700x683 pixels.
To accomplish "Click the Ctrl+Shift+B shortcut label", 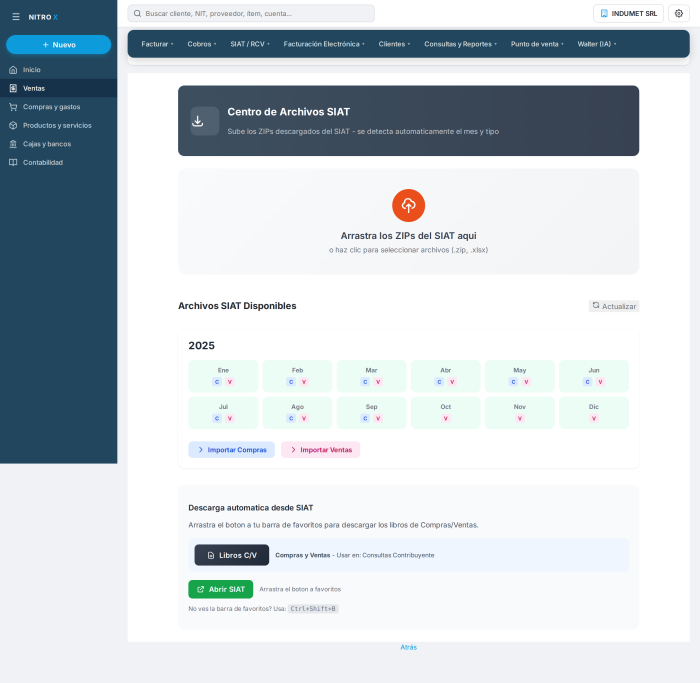I will 313,608.
